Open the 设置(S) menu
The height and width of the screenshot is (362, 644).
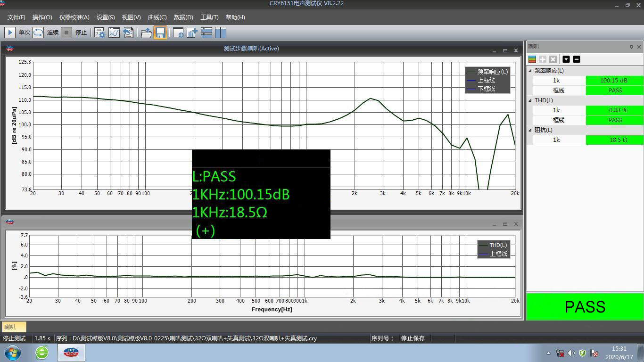point(106,17)
